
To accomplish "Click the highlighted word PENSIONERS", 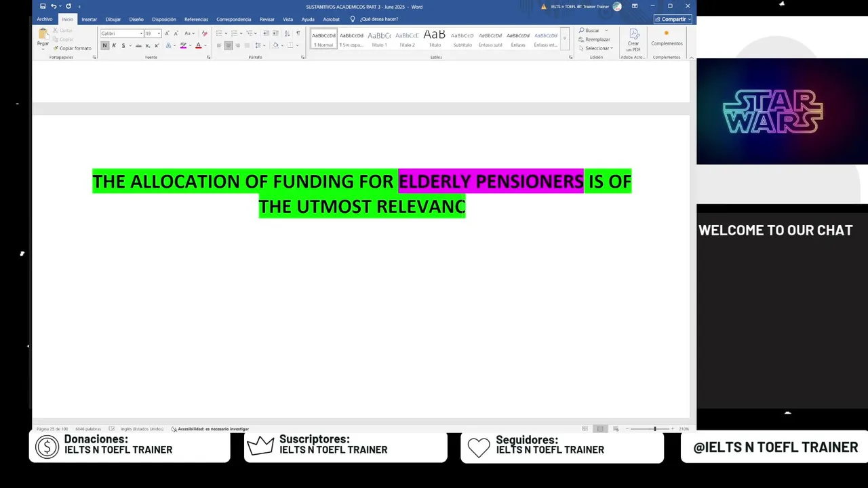I will coord(530,182).
